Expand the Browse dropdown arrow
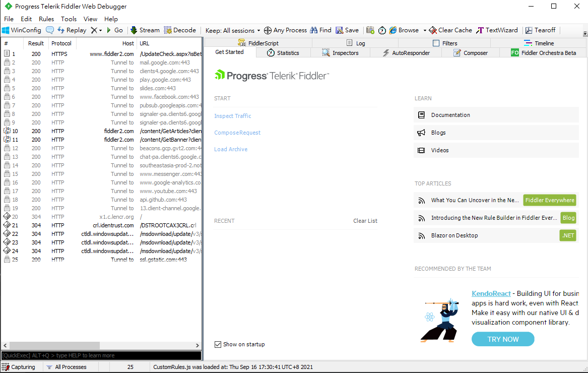This screenshot has width=588, height=373. 425,30
